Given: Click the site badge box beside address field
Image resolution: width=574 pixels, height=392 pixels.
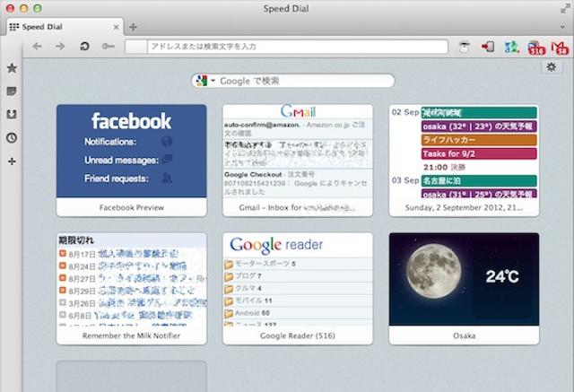Looking at the screenshot, I should (136, 47).
